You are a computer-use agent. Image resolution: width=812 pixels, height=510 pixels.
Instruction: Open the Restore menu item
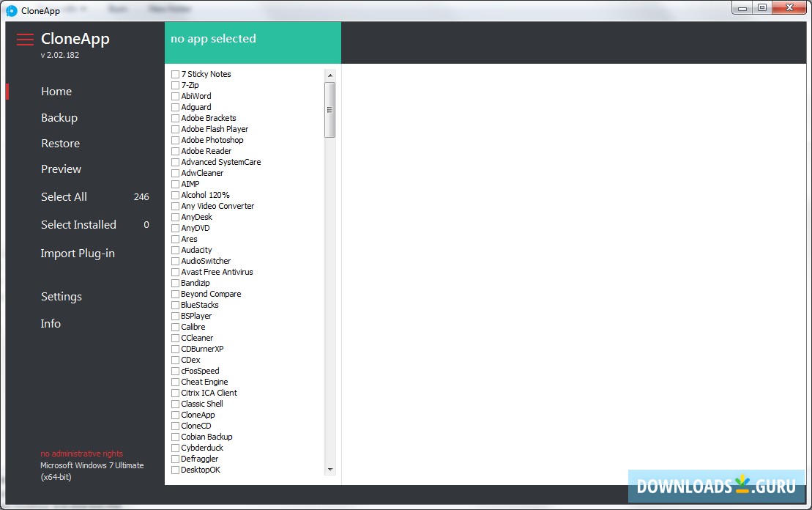pyautogui.click(x=61, y=144)
